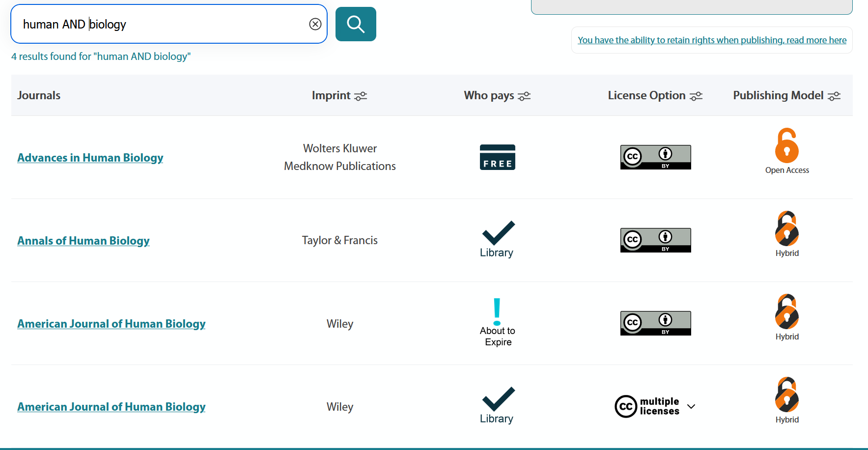Viewport: 868px width, 450px height.
Task: Open the Annals of Human Biology journal link
Action: pyautogui.click(x=83, y=241)
